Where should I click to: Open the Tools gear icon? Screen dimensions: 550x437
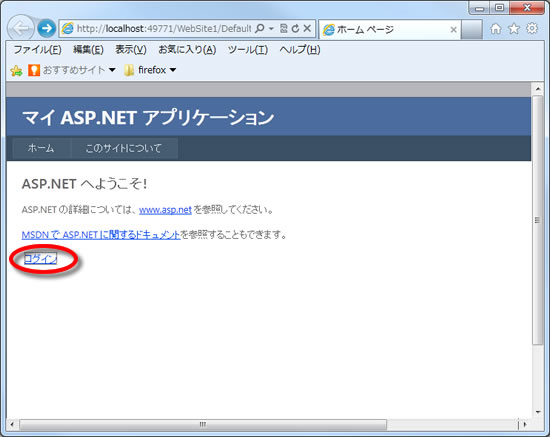click(532, 28)
